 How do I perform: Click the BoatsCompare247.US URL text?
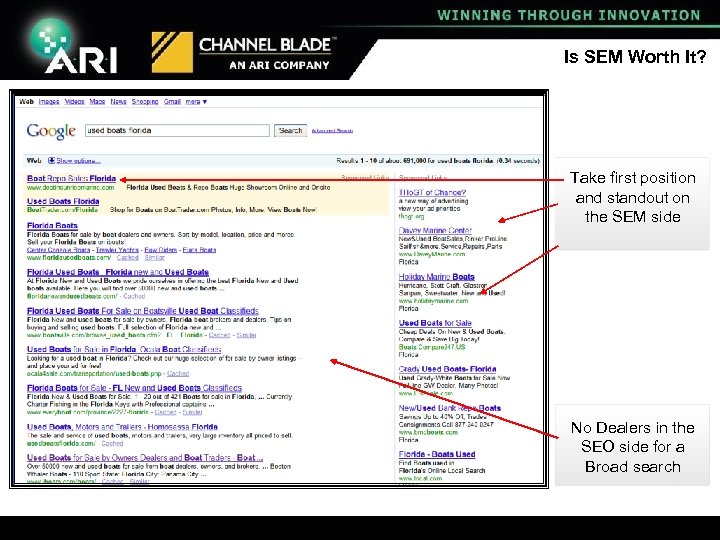[x=432, y=347]
